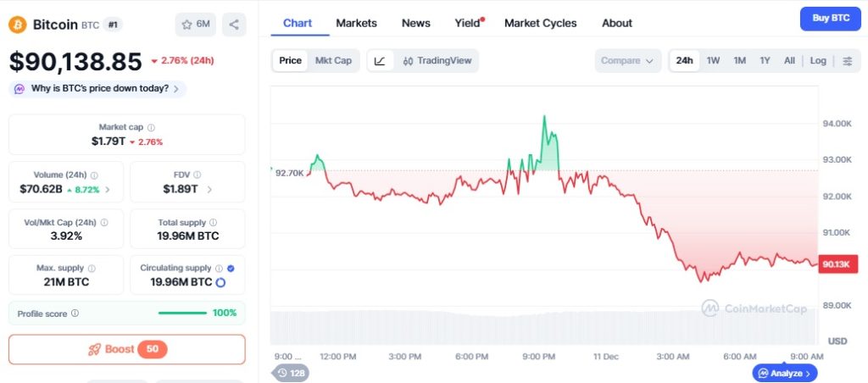
Task: Click the share icon button
Action: tap(234, 25)
